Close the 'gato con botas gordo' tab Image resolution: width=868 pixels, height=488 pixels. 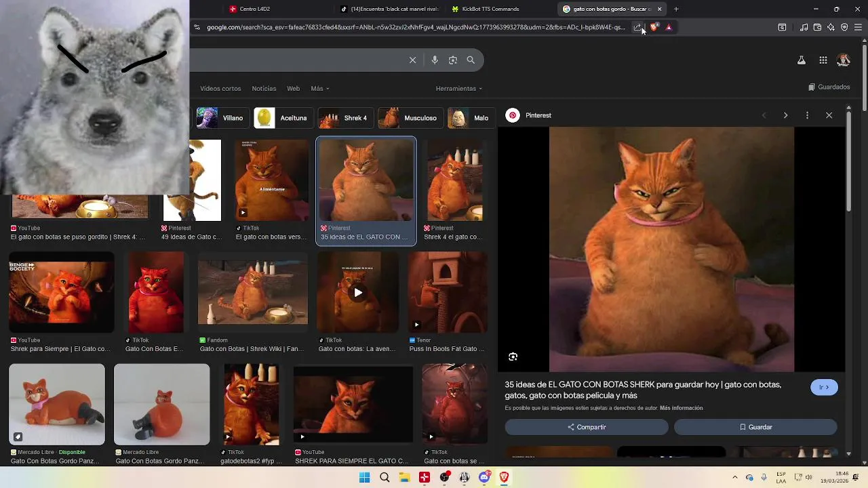(x=659, y=9)
